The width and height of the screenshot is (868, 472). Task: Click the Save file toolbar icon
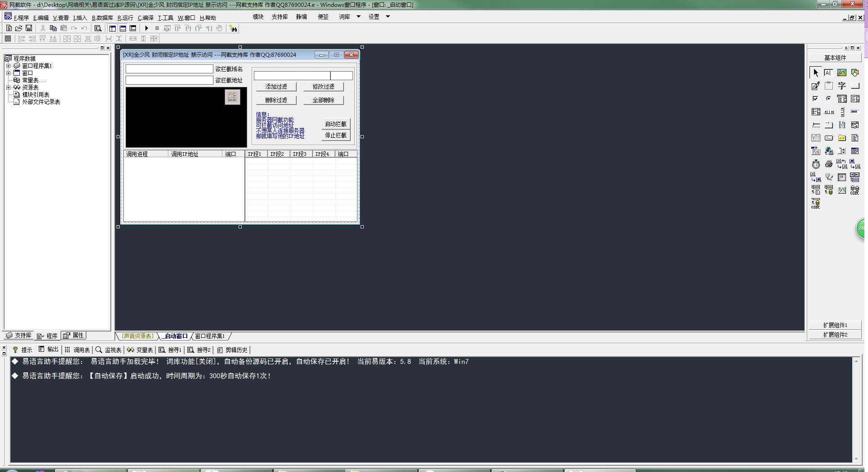[29, 28]
